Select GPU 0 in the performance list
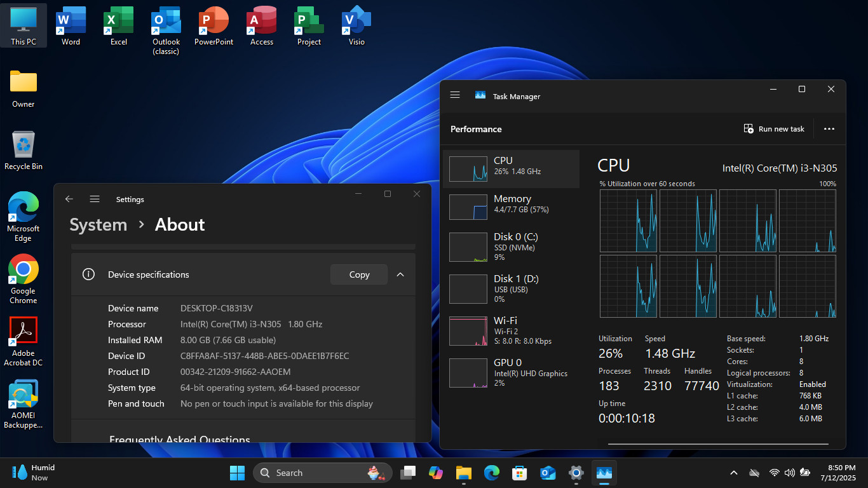This screenshot has height=488, width=868. click(511, 372)
